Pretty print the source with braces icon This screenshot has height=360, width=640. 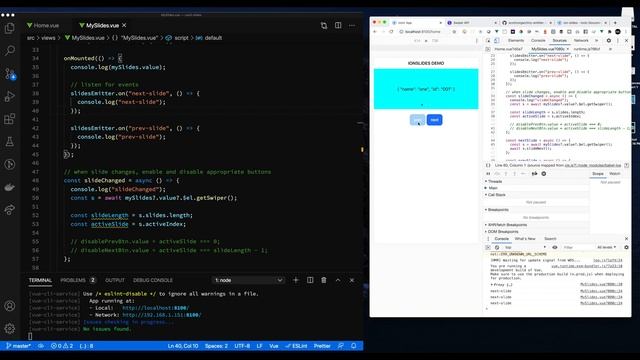(x=488, y=165)
